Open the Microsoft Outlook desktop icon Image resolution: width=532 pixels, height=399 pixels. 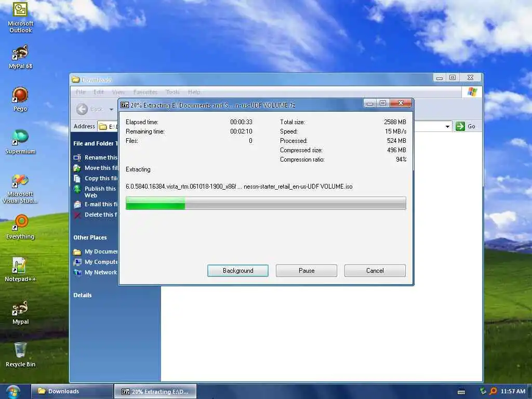pyautogui.click(x=20, y=17)
